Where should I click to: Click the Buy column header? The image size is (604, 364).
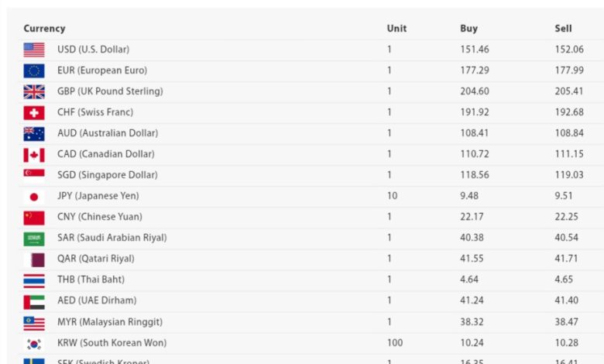point(468,29)
